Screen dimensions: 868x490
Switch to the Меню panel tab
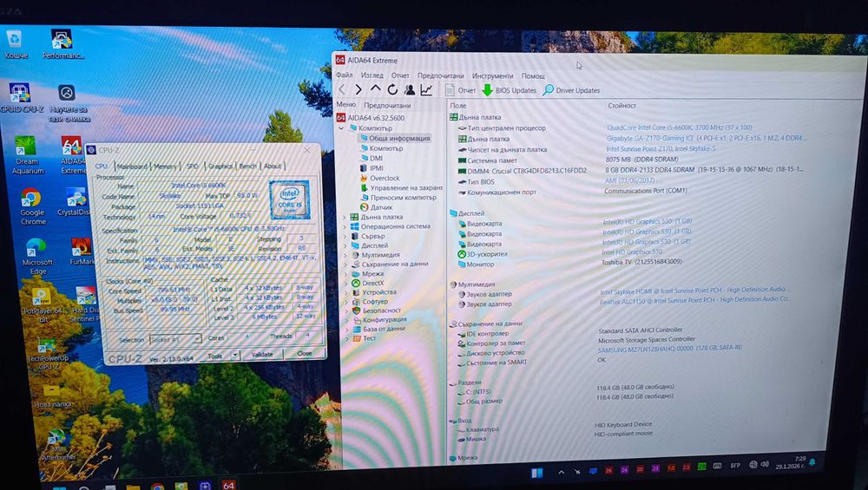pos(345,105)
